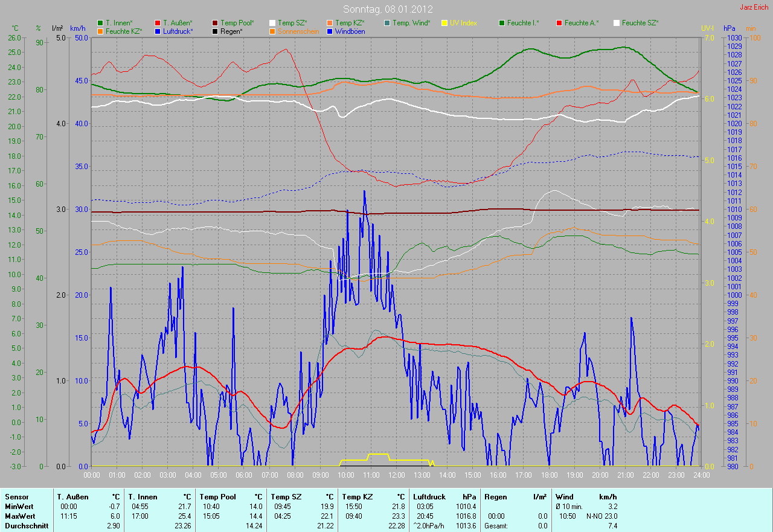Screen dimensions: 773x532
Task: Click the Feuchte SZ legend label
Action: [x=640, y=23]
